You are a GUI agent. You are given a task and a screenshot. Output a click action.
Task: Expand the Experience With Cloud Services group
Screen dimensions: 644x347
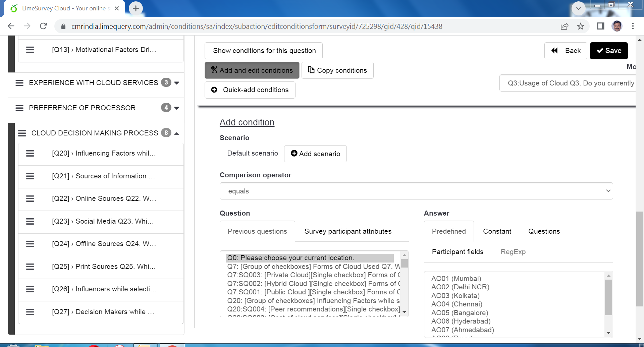coord(177,83)
